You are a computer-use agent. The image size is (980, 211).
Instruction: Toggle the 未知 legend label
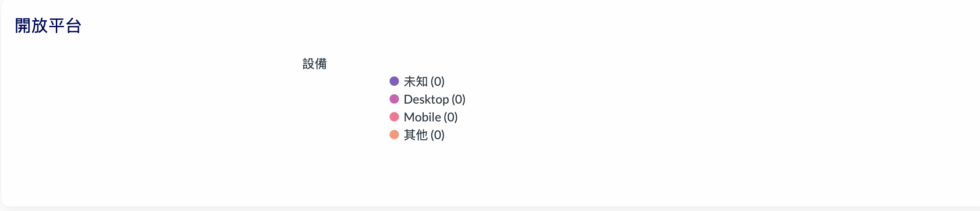[x=416, y=82]
